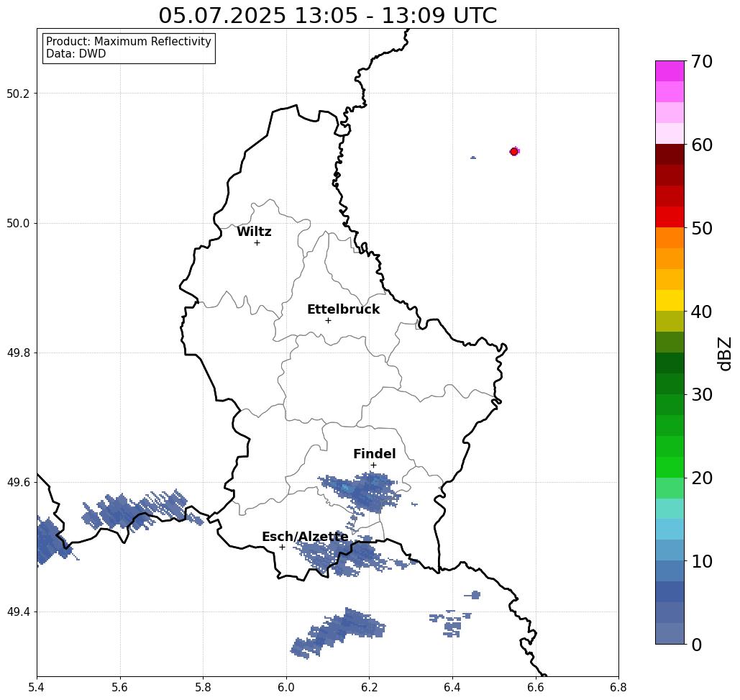740x700 pixels.
Task: Select the 'Esch/Alzette' city label
Action: 305,537
